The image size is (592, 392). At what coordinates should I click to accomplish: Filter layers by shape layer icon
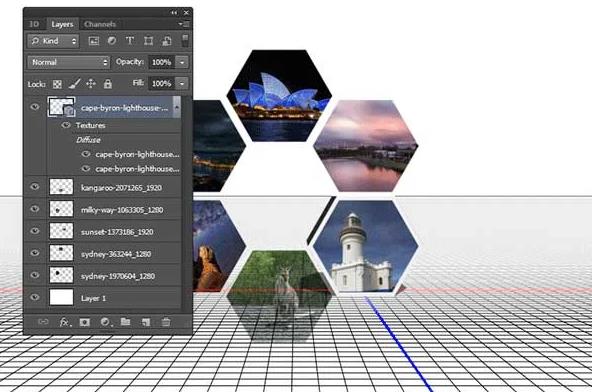click(x=148, y=41)
